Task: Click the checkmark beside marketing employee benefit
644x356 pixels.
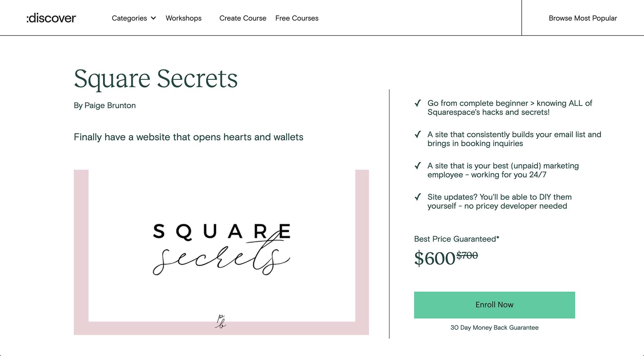Action: pyautogui.click(x=418, y=166)
